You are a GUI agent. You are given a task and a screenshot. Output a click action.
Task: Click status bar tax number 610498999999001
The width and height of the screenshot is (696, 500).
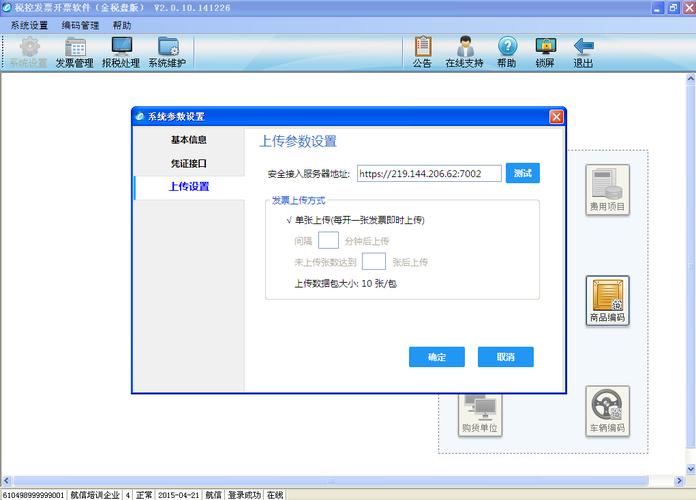(x=33, y=495)
